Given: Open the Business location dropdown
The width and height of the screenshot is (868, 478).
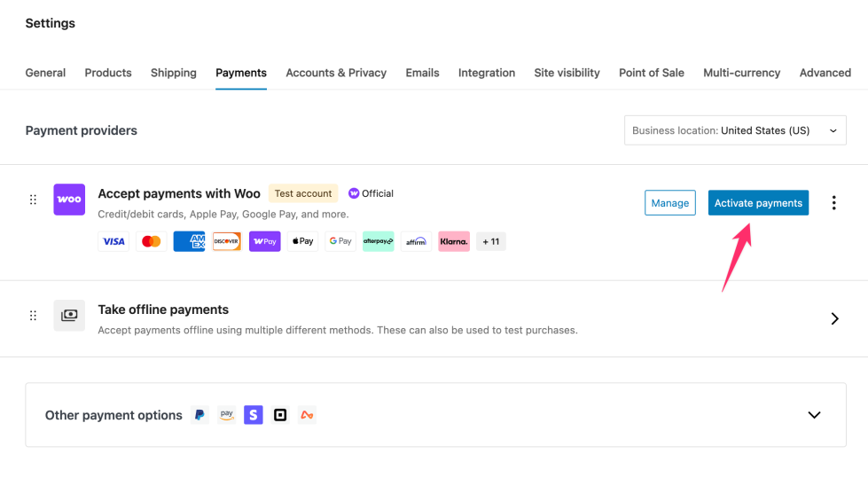Looking at the screenshot, I should click(735, 130).
